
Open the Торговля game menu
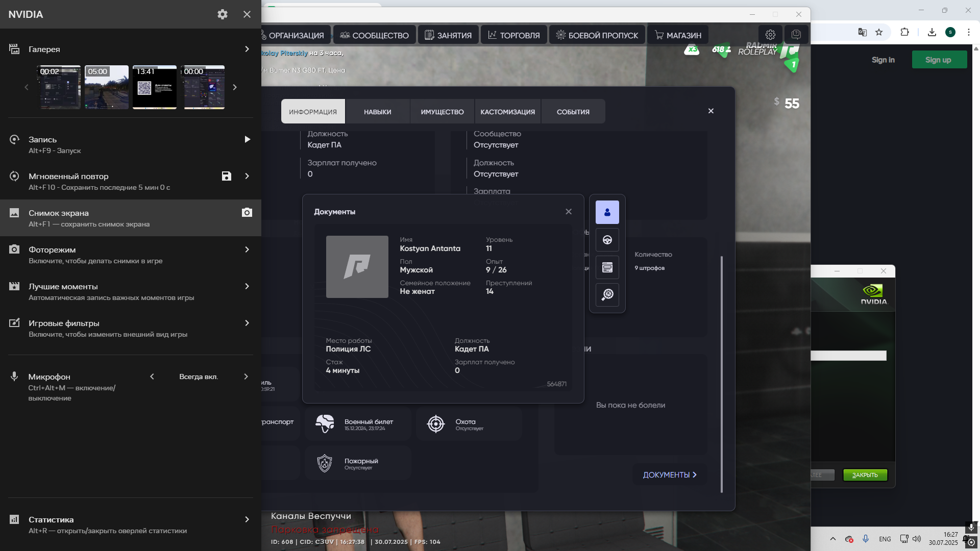pyautogui.click(x=514, y=35)
